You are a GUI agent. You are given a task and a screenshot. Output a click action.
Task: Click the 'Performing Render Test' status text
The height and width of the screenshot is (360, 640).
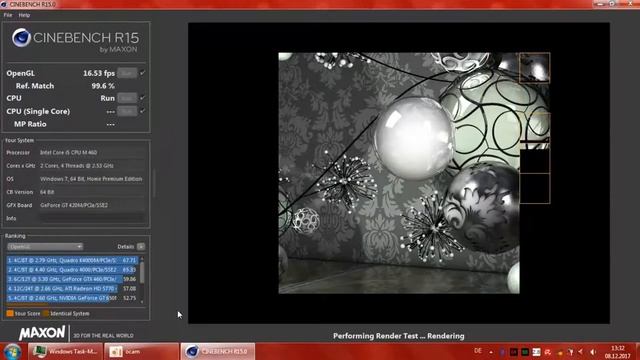[398, 336]
